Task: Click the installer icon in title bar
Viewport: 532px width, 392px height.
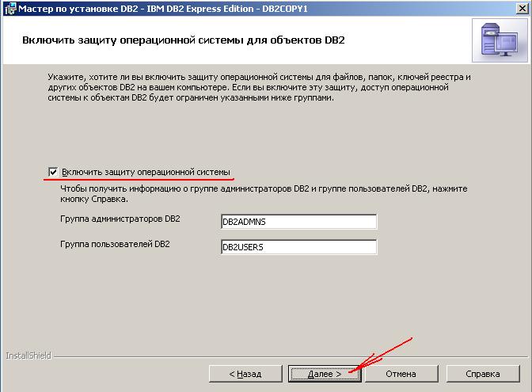Action: pyautogui.click(x=10, y=9)
